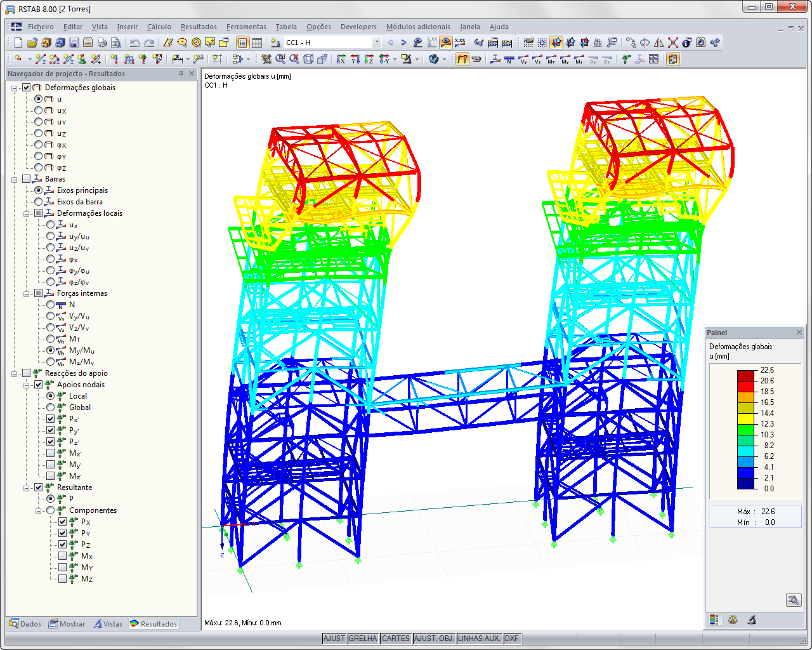Image resolution: width=812 pixels, height=650 pixels.
Task: Show My bending moment toolbar icon
Action: (565, 59)
